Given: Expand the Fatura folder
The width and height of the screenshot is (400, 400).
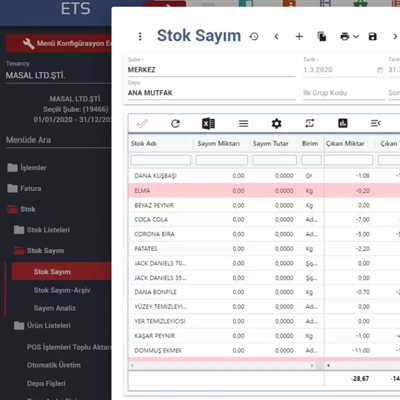Looking at the screenshot, I should coord(24,189).
